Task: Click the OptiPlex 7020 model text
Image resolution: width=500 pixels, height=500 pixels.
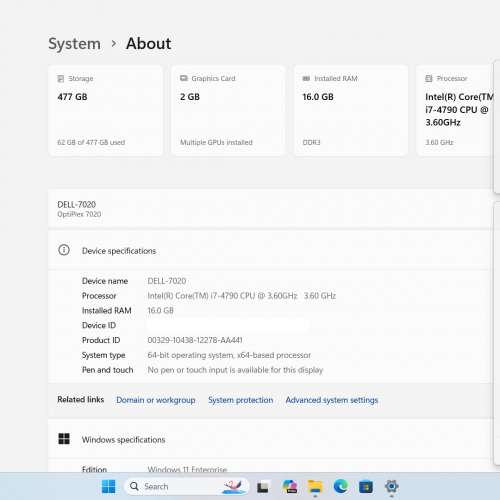Action: [x=79, y=214]
